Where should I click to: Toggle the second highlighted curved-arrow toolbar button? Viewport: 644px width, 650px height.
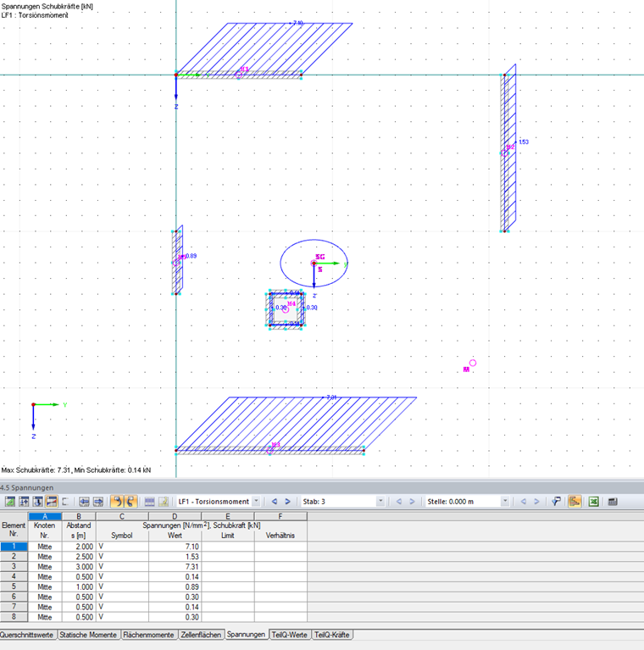(x=130, y=502)
